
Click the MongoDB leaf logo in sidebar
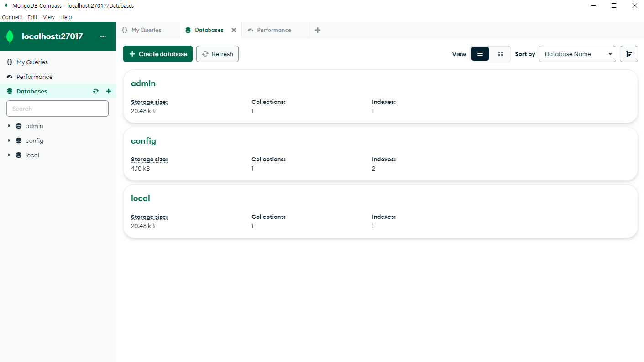10,36
